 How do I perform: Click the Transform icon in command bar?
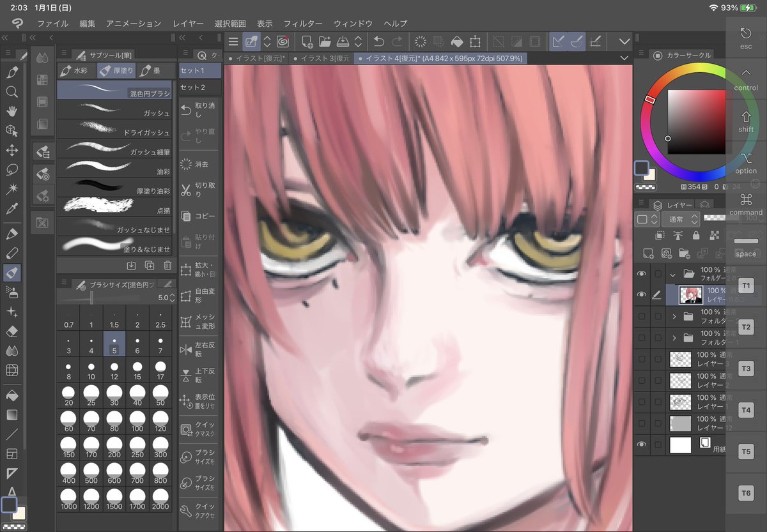(x=475, y=42)
